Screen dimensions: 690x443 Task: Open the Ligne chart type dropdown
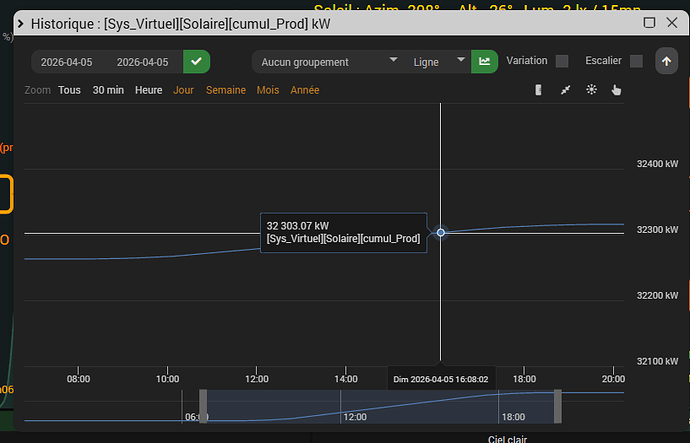(438, 62)
